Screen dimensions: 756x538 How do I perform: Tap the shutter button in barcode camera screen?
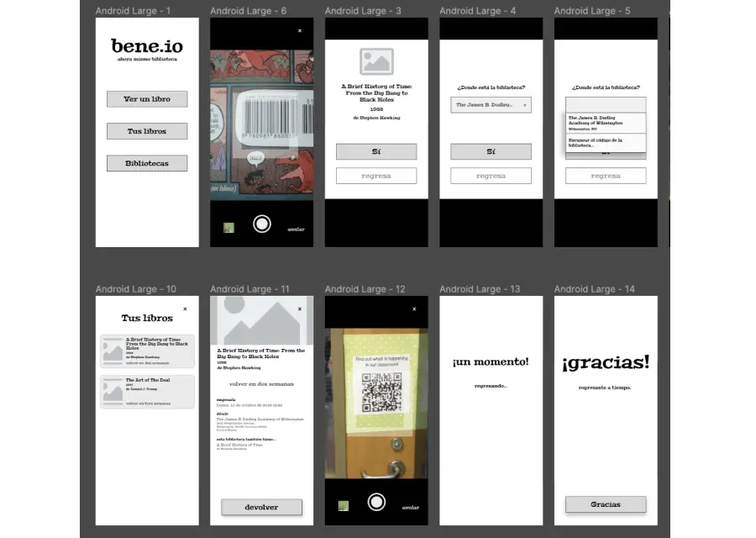262,224
